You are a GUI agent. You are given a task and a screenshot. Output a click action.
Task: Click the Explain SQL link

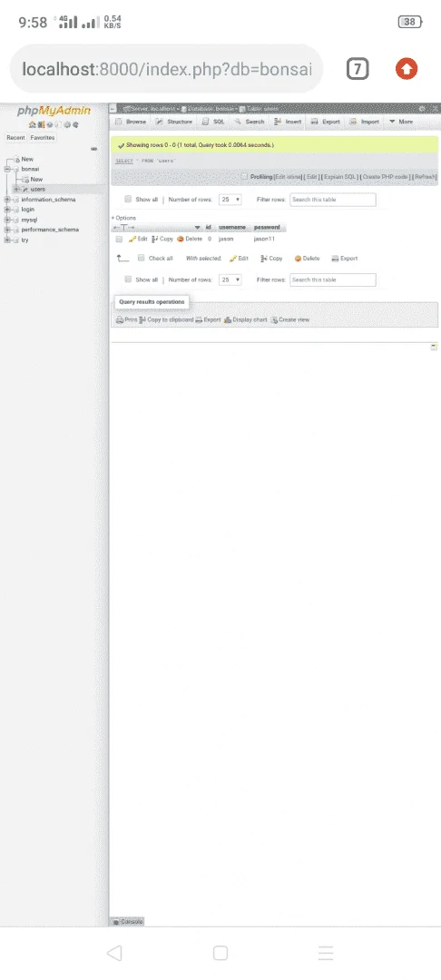(340, 177)
